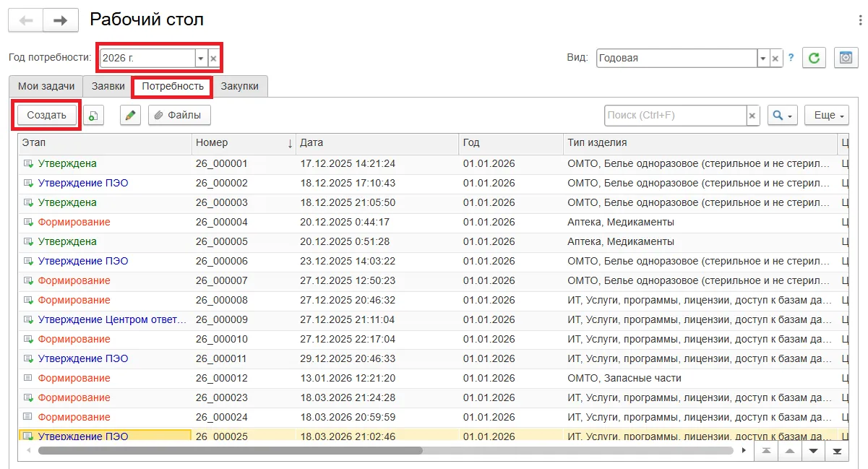The width and height of the screenshot is (868, 469).
Task: Go back with the left arrow button
Action: [25, 20]
